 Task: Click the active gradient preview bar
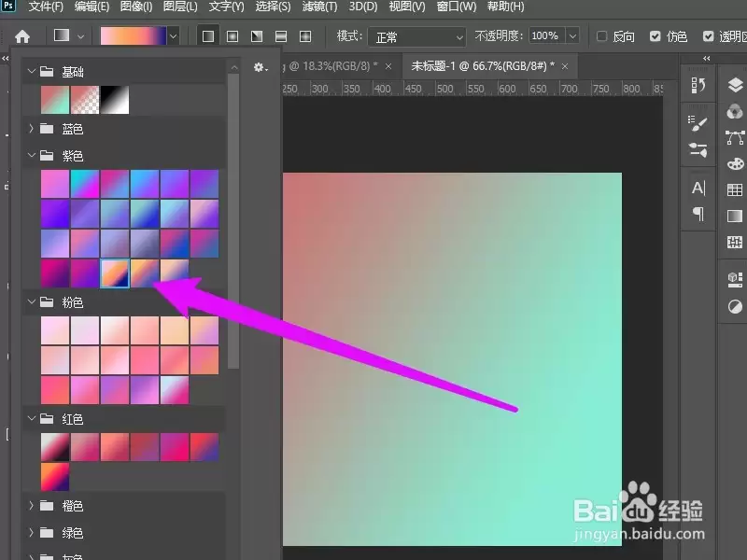pyautogui.click(x=134, y=36)
